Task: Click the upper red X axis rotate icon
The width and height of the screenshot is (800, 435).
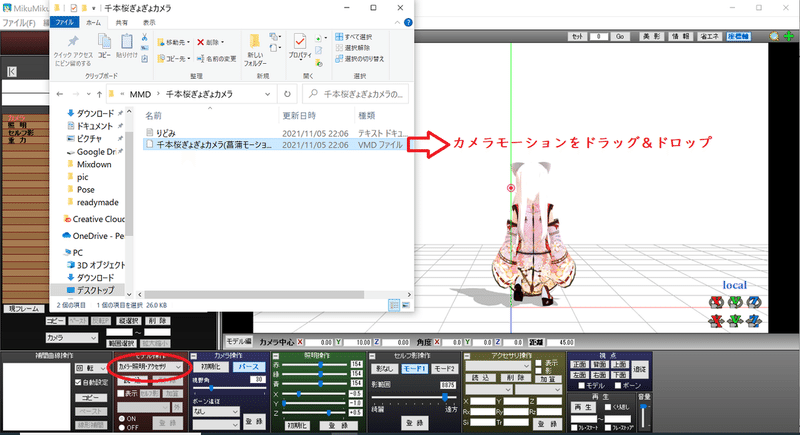Action: point(716,302)
